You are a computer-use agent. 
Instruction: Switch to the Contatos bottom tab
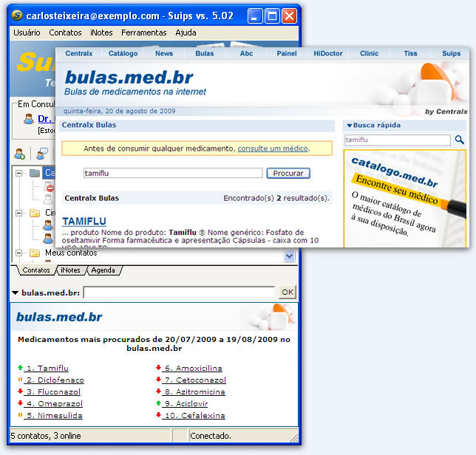point(36,270)
